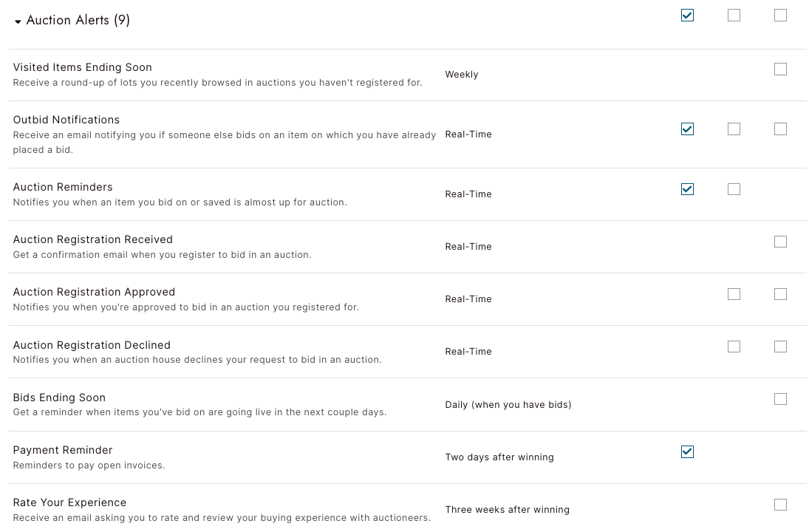This screenshot has height=532, width=809.
Task: Tick the rightmost checkbox in Auction Alerts header
Action: 780,16
